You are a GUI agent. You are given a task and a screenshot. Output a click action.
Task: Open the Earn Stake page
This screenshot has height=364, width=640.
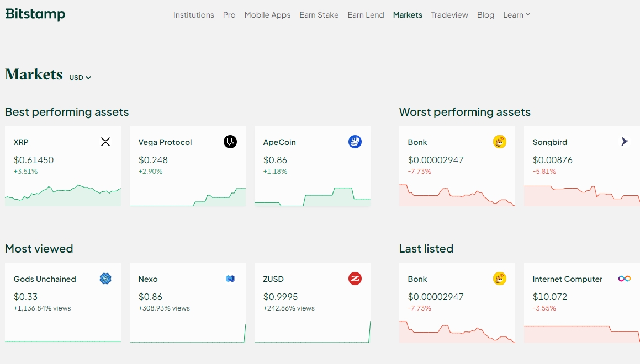pos(319,15)
